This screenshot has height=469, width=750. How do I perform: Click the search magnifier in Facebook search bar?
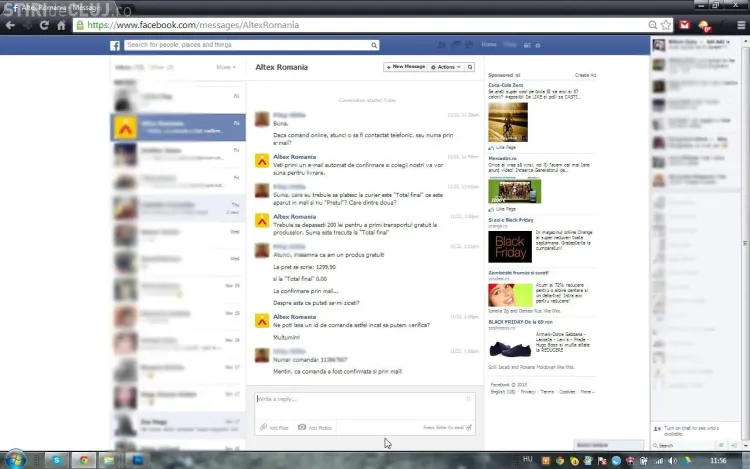click(375, 45)
